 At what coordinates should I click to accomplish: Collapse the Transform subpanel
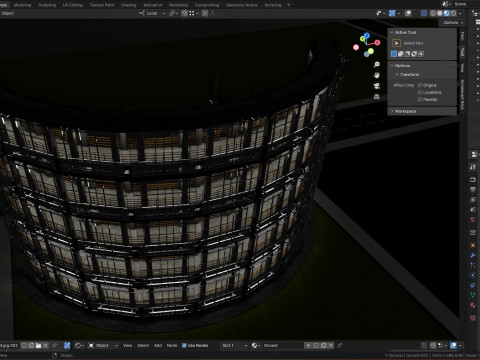tap(397, 75)
